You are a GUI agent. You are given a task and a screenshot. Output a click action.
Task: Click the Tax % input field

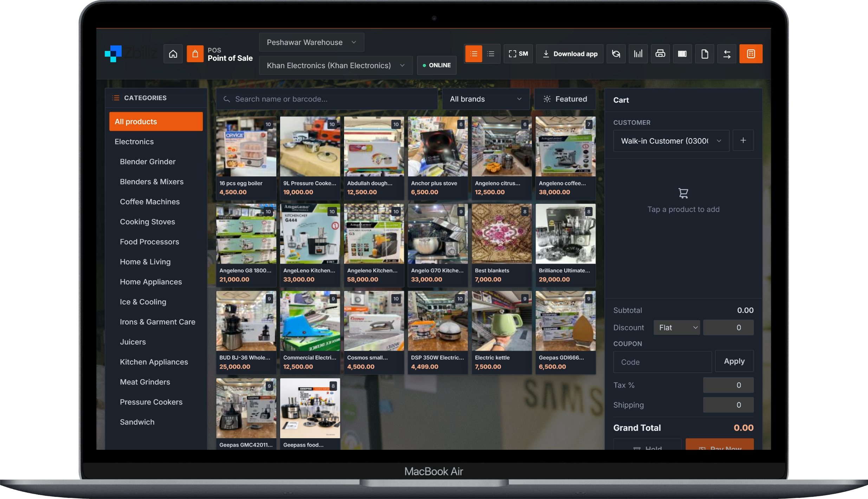728,385
